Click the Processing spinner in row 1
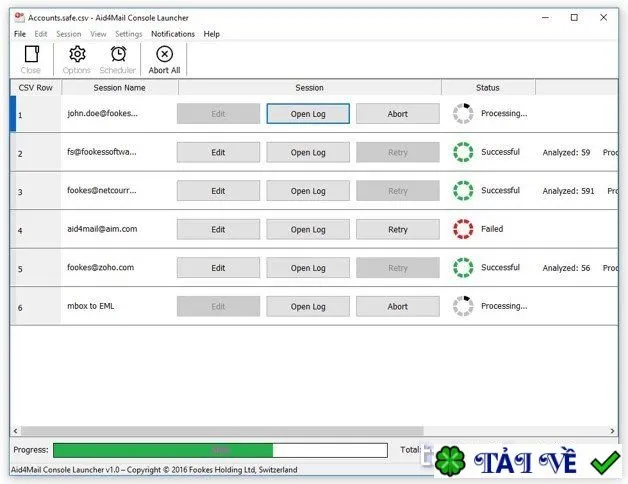 tap(463, 114)
